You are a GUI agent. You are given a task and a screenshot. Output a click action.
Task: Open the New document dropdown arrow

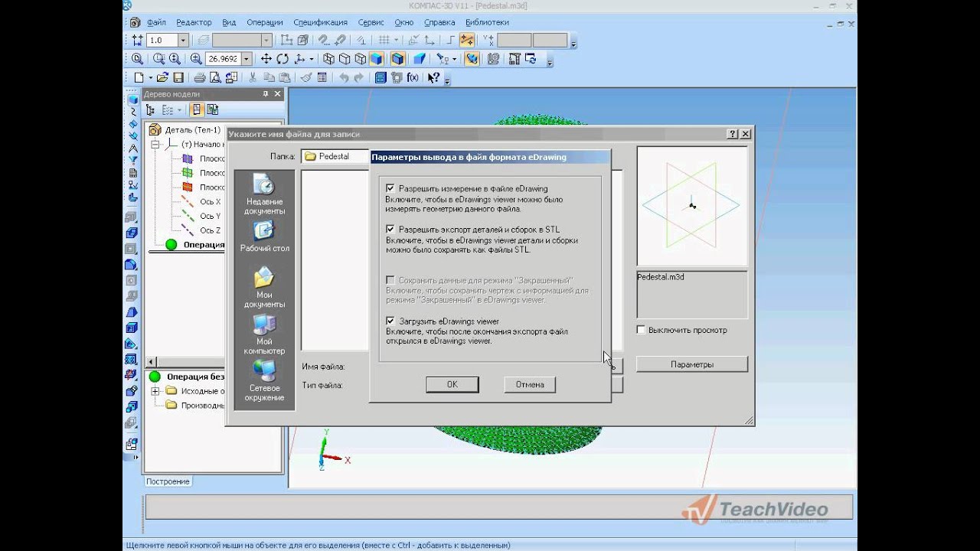coord(150,77)
